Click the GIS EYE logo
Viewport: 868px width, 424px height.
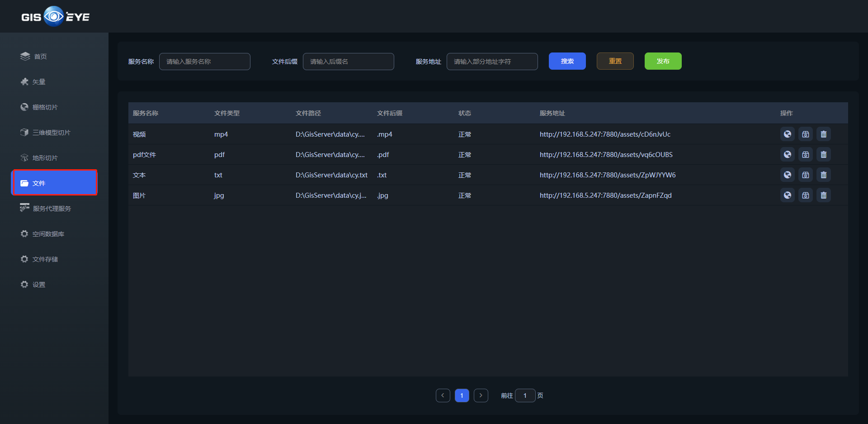click(x=55, y=16)
